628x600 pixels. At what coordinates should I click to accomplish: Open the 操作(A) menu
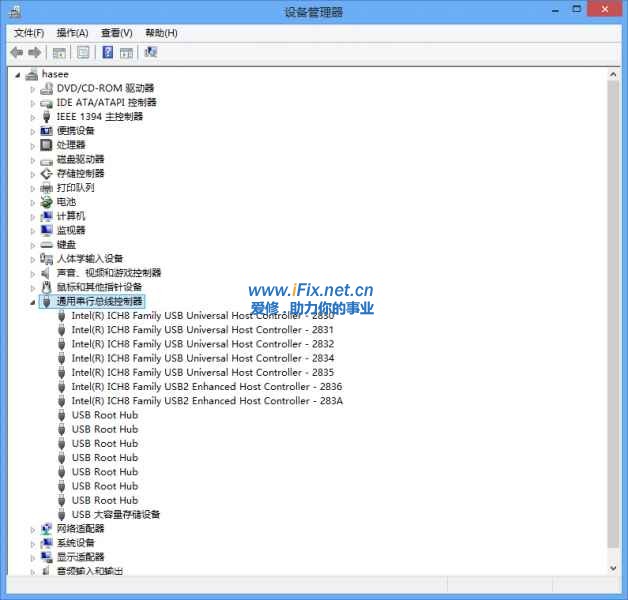coord(72,33)
